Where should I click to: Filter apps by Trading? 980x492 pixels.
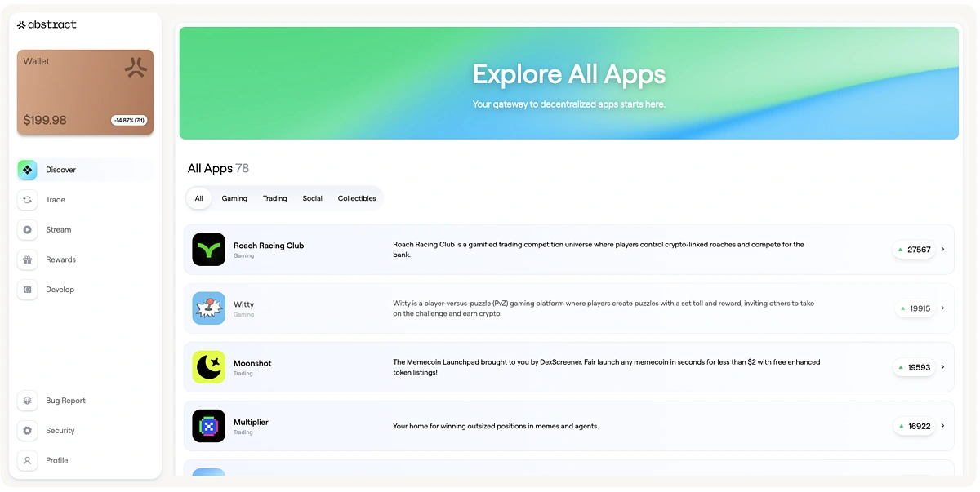pos(275,198)
